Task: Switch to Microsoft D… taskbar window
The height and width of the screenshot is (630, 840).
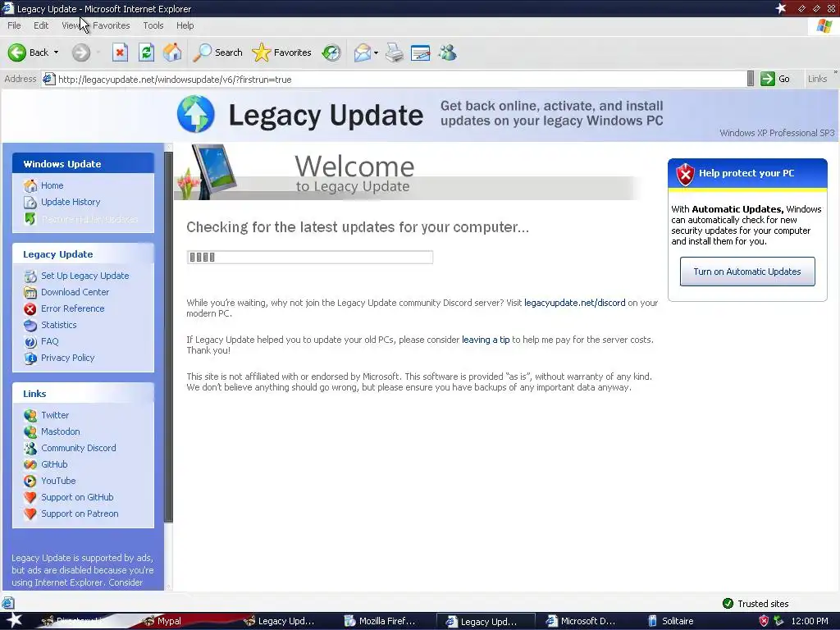Action: [582, 622]
